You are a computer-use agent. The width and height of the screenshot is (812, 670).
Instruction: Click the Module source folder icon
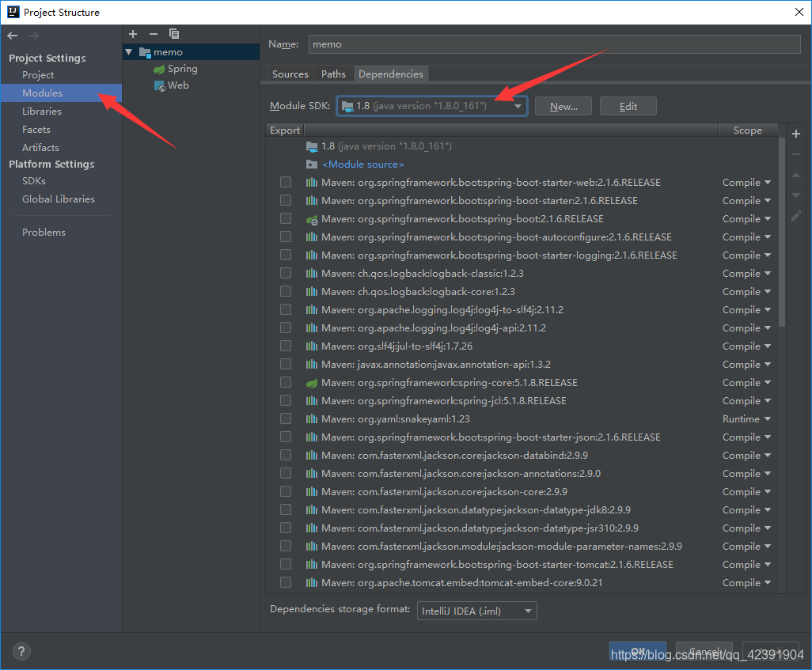(x=312, y=164)
